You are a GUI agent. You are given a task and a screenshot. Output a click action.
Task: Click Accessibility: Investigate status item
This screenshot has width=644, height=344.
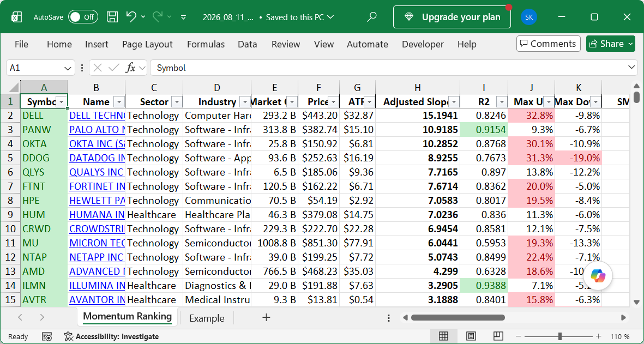[111, 336]
